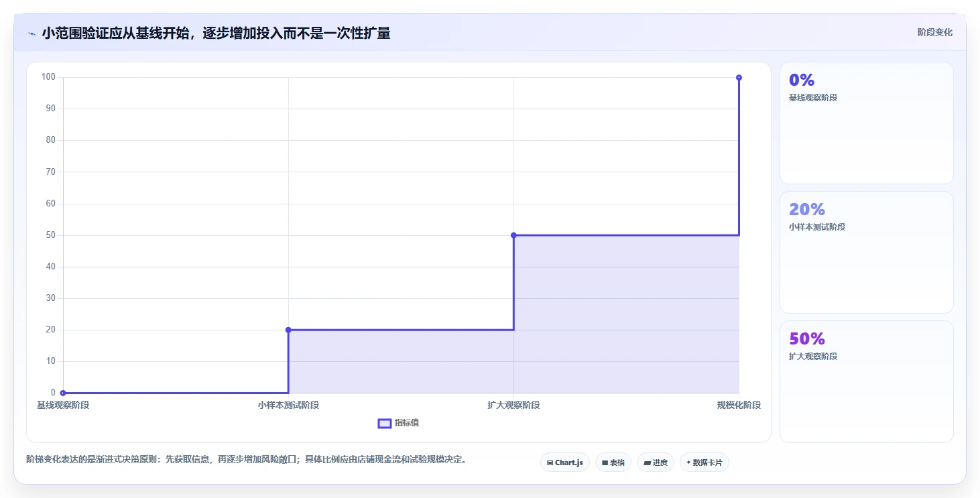The height and width of the screenshot is (498, 980).
Task: Click the 20% 小样本测试阶段 card
Action: pyautogui.click(x=866, y=252)
